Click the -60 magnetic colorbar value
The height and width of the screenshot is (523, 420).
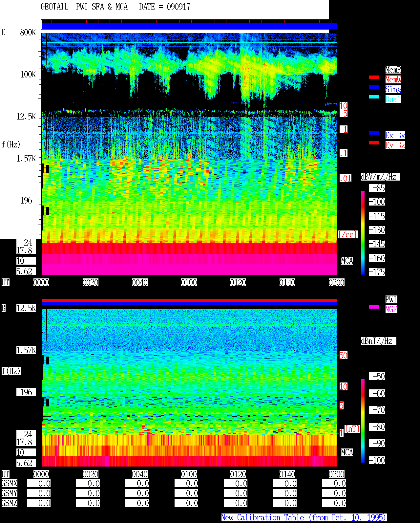pos(377,393)
